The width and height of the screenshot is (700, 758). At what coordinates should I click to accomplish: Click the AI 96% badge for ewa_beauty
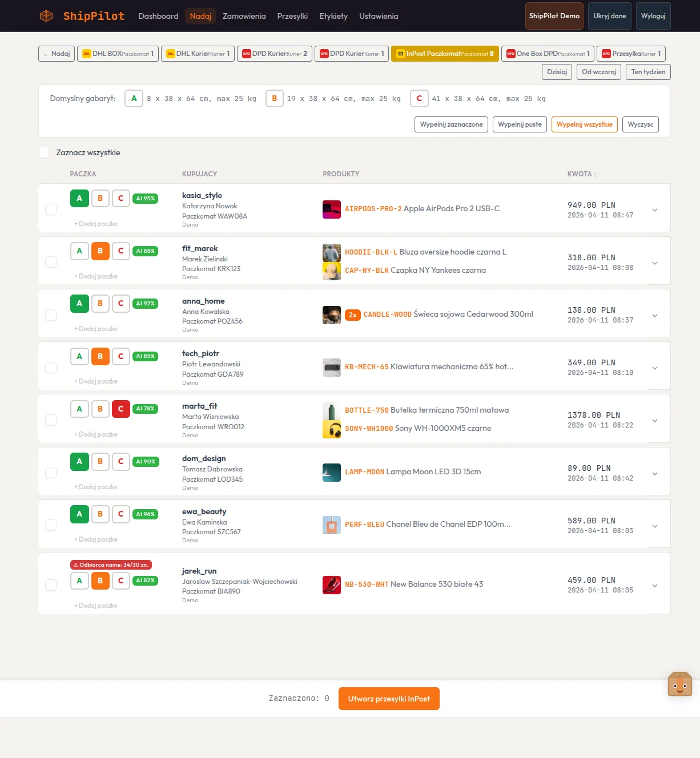tap(146, 514)
